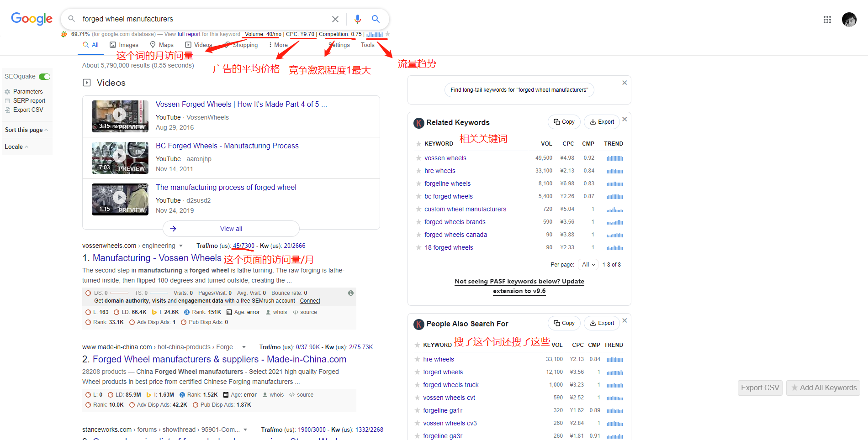The height and width of the screenshot is (440, 868).
Task: Open whois for vossenwheels result
Action: [276, 312]
